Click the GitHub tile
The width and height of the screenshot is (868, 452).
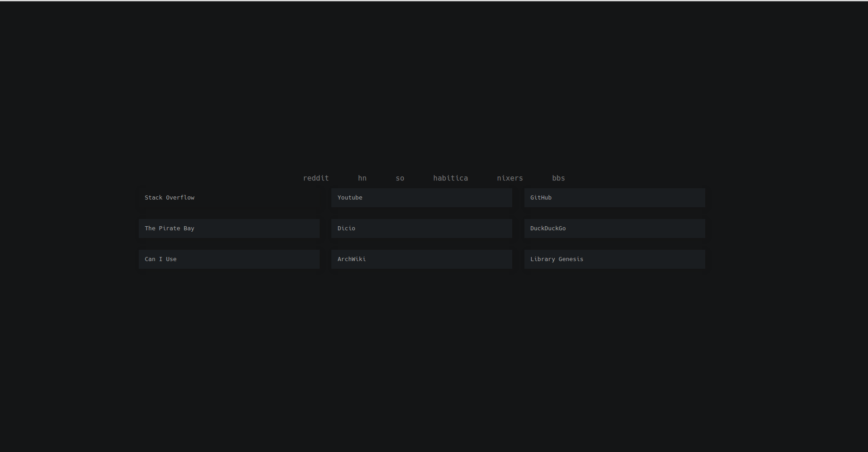pyautogui.click(x=614, y=197)
